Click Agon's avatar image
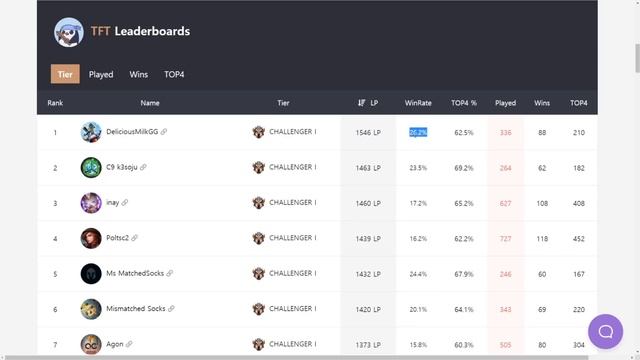 point(91,344)
